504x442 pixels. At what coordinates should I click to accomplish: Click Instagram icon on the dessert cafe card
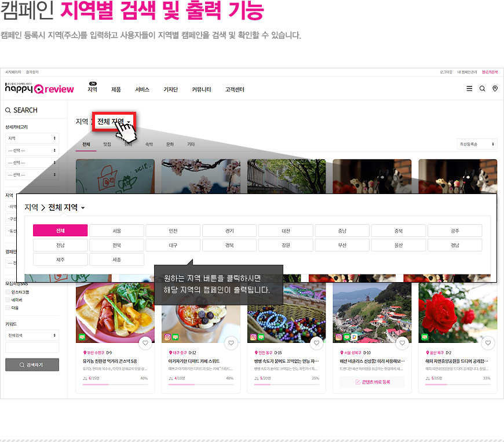[167, 337]
